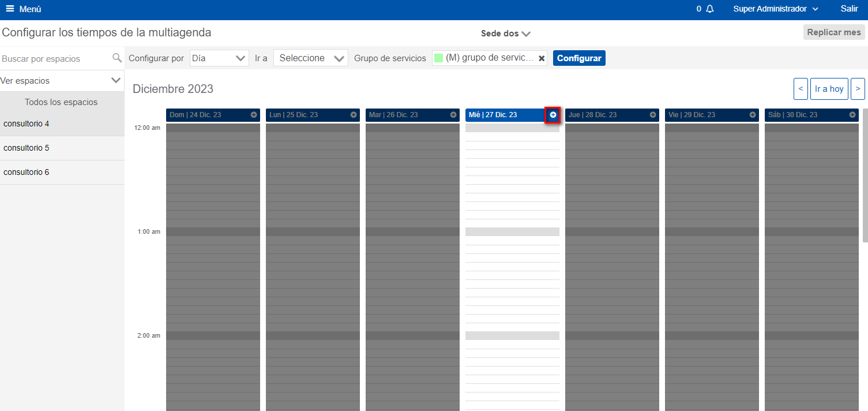Collapse the Ver espacios panel
868x411 pixels.
tap(116, 81)
